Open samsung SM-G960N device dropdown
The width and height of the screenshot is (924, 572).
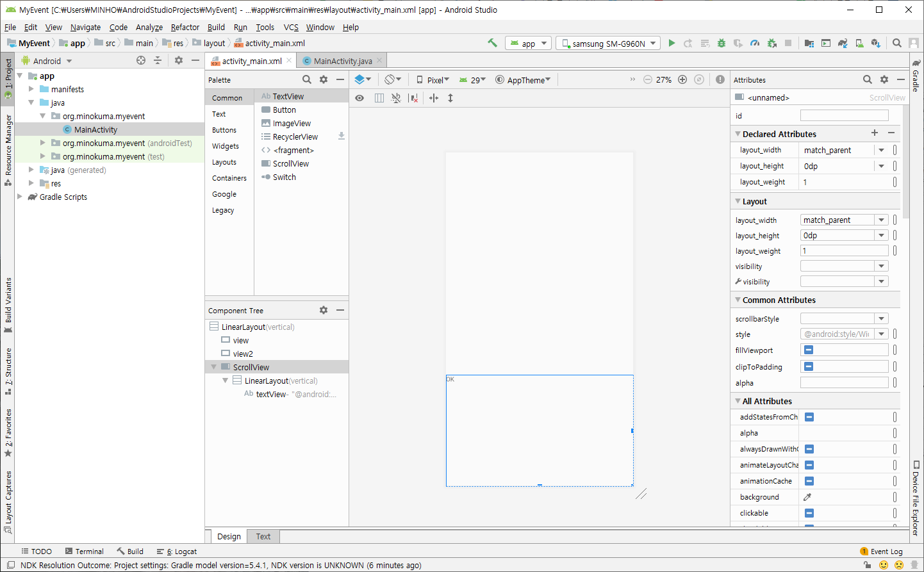[x=608, y=43]
